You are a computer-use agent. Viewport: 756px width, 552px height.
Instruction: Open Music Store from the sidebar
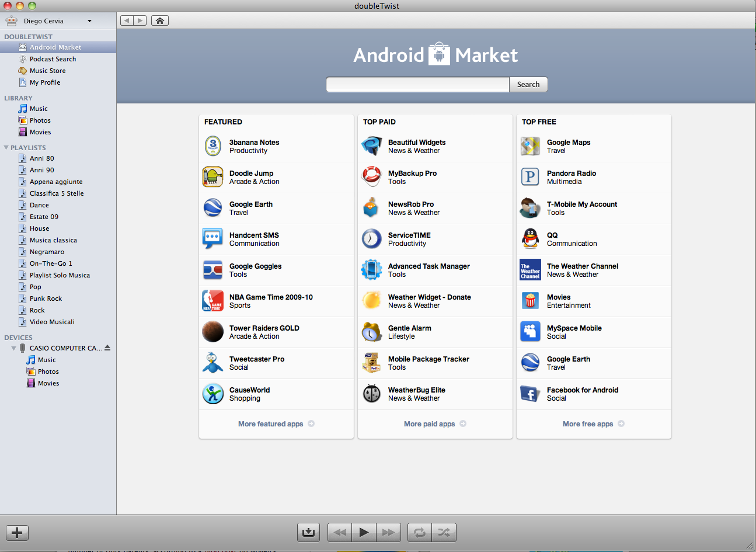[47, 71]
